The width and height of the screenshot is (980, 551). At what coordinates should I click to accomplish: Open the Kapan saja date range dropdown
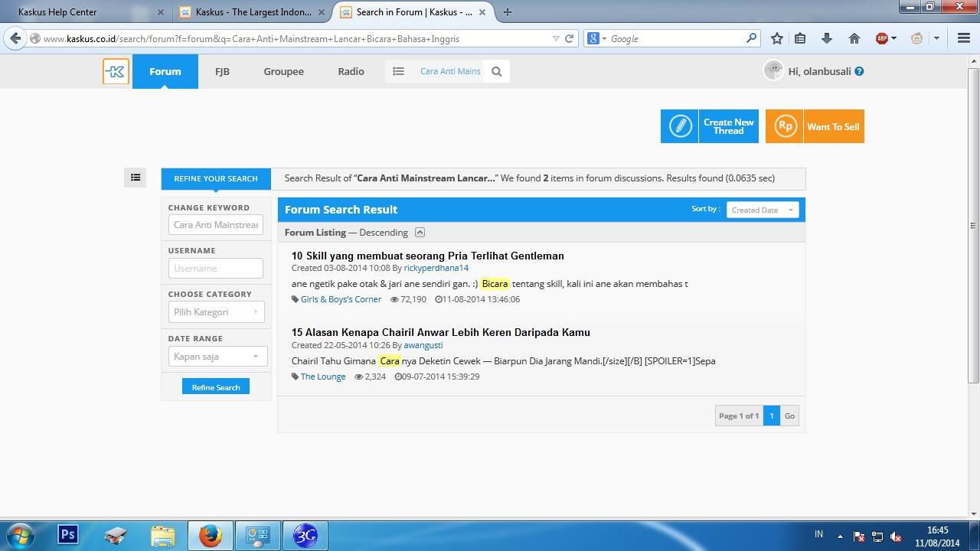(217, 356)
